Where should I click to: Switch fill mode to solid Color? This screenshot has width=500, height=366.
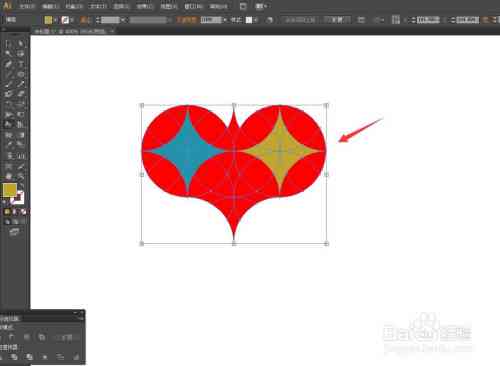(x=7, y=212)
